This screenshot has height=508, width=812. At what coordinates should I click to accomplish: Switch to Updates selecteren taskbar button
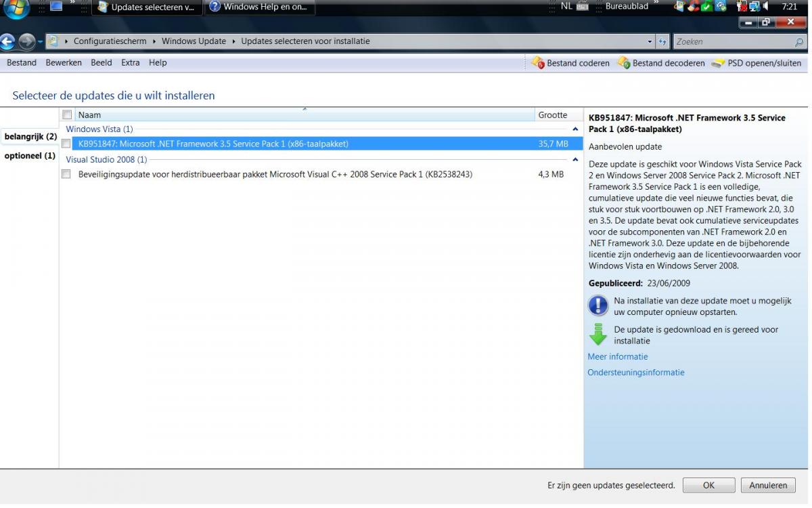(x=146, y=7)
